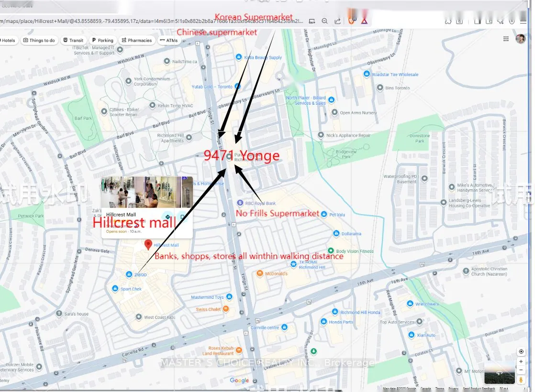Focus the browser address bar URL
This screenshot has height=392, width=535.
pyautogui.click(x=151, y=21)
